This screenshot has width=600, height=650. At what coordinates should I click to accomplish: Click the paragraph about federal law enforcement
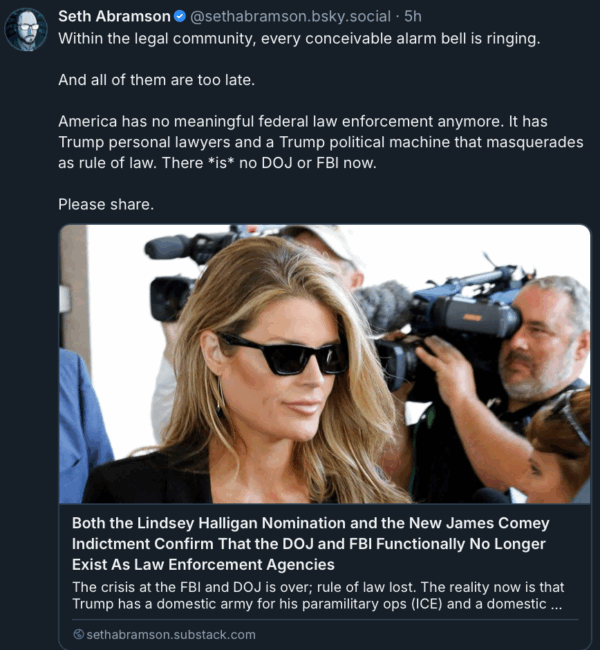[x=321, y=142]
